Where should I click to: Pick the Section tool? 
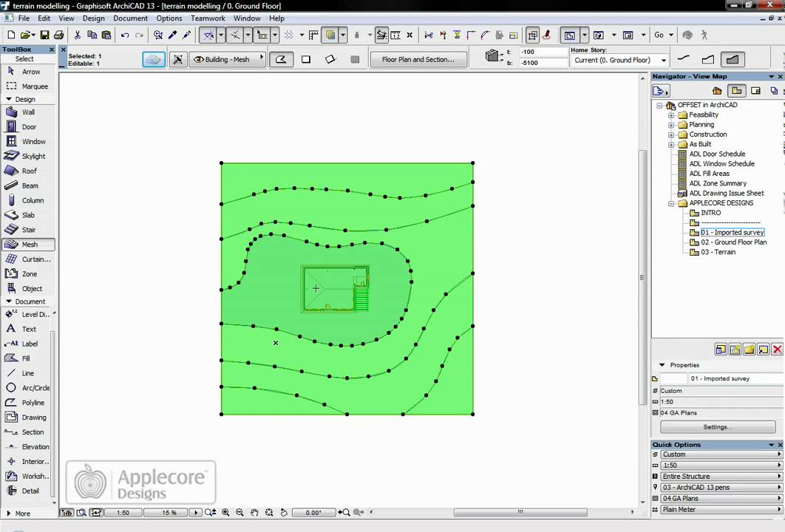pyautogui.click(x=27, y=432)
